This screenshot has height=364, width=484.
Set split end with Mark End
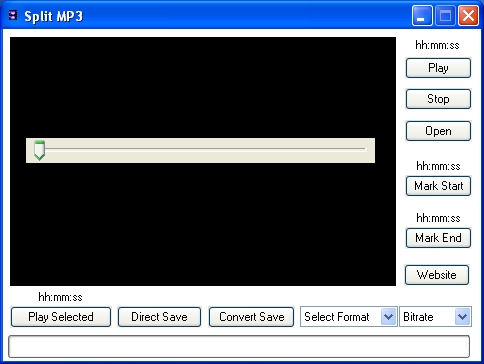click(x=438, y=238)
